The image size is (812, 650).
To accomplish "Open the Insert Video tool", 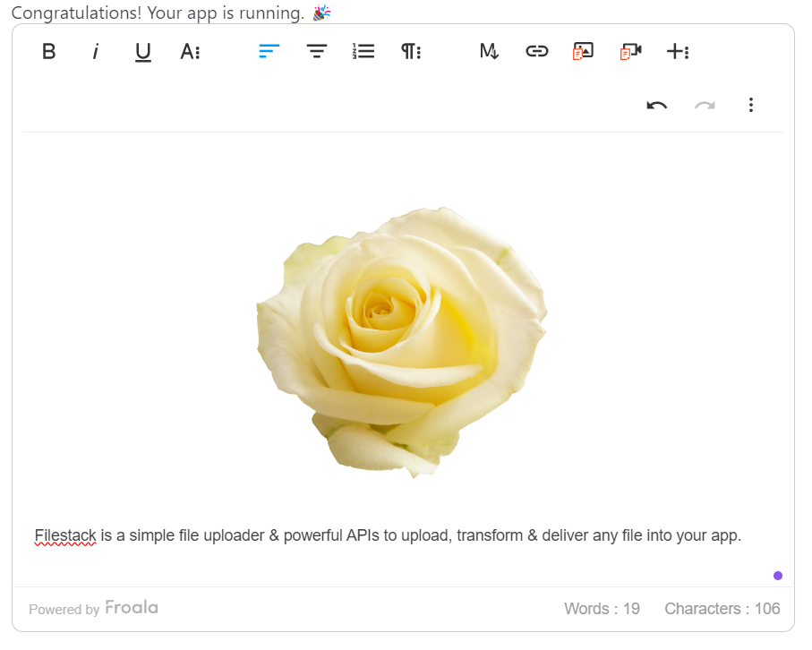I will 629,51.
